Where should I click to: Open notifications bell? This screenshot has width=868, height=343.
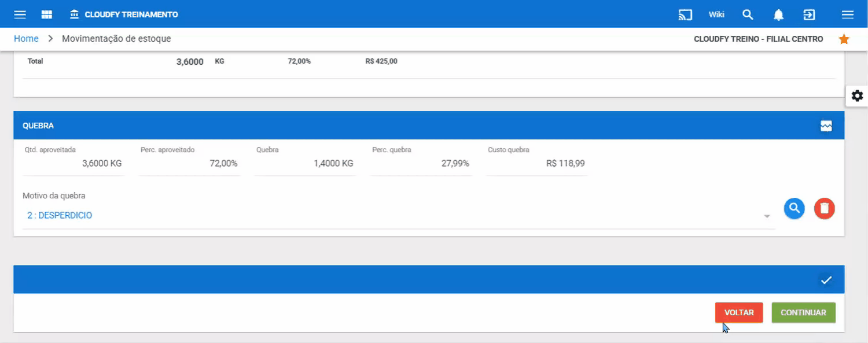pyautogui.click(x=779, y=14)
